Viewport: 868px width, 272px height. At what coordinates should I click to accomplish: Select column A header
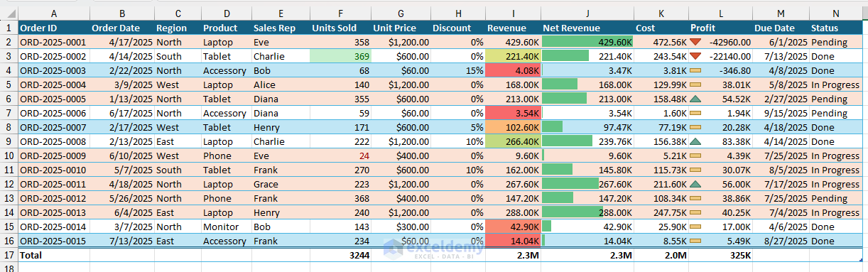tap(54, 13)
